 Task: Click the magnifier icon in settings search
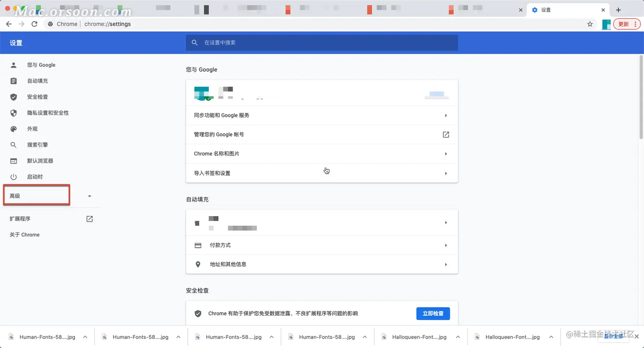pyautogui.click(x=195, y=43)
